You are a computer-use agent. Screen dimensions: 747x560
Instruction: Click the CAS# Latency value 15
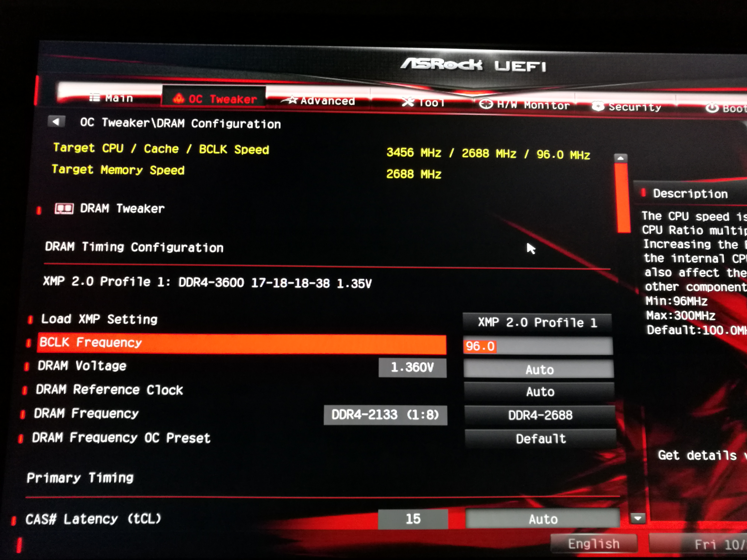coord(413,519)
